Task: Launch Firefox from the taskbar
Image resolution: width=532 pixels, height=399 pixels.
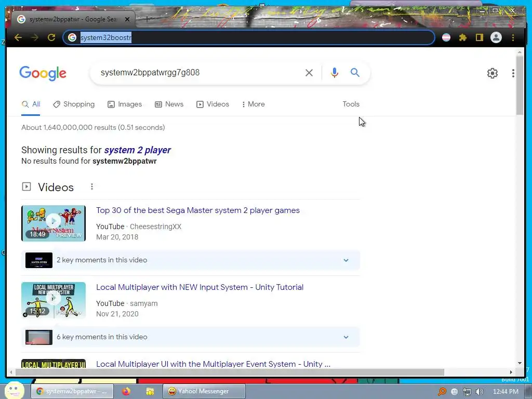Action: click(126, 391)
